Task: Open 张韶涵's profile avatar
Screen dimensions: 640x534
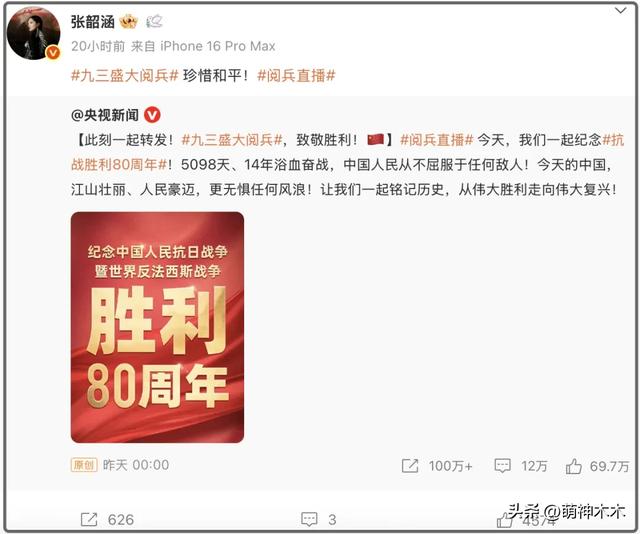Action: tap(33, 33)
